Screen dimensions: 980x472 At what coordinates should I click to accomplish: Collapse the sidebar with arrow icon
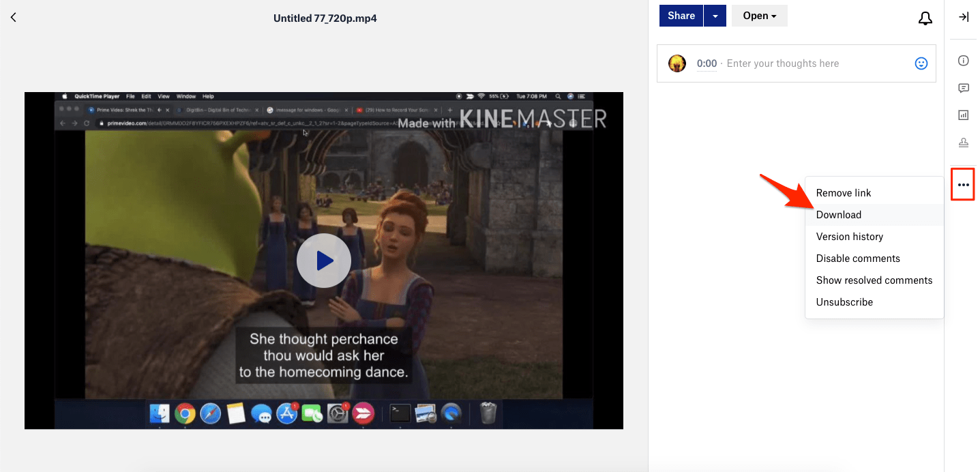coord(964,17)
